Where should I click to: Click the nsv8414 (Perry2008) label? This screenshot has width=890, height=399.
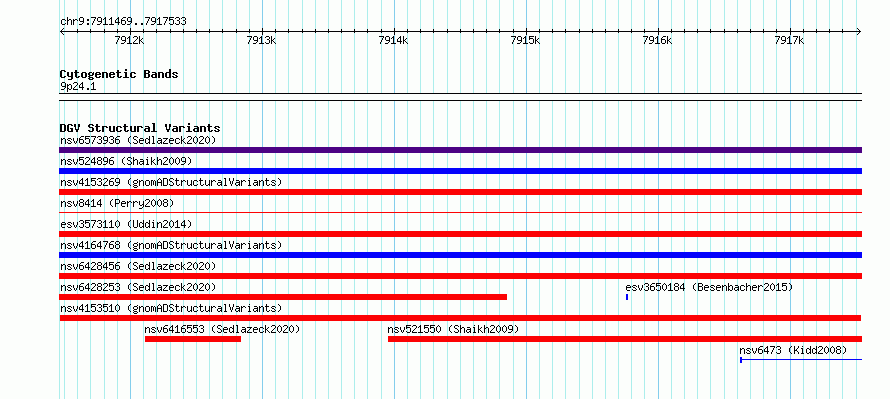tap(117, 203)
